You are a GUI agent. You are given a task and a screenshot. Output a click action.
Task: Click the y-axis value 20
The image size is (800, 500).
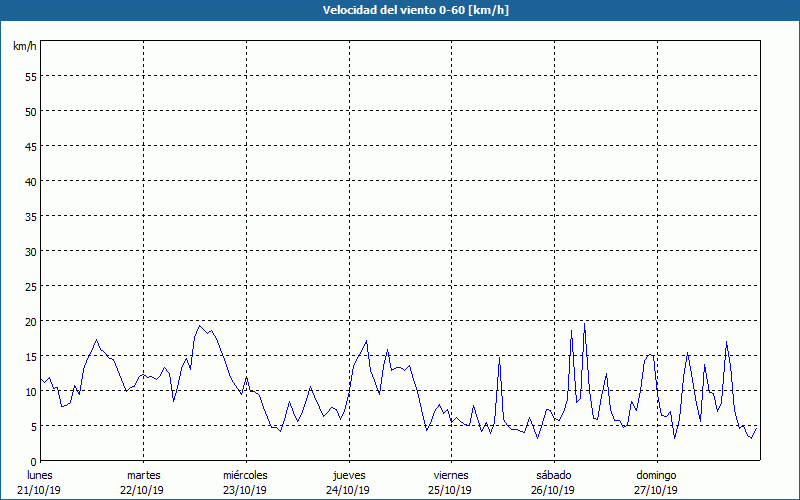pos(31,322)
